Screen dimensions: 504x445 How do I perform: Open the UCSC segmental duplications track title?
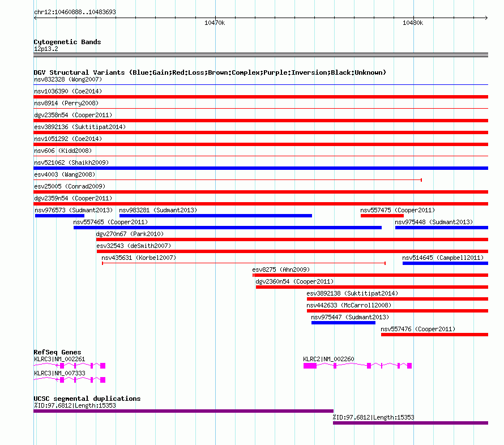(87, 399)
